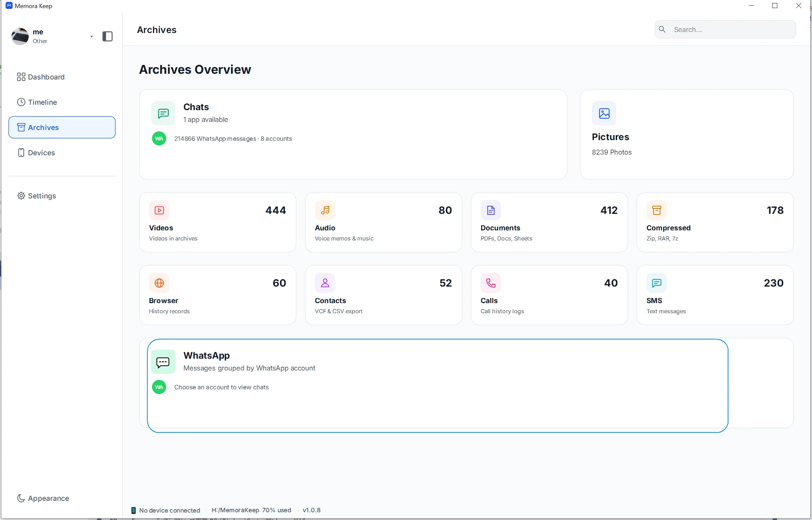Click the Calls phone icon
The height and width of the screenshot is (520, 812).
491,283
